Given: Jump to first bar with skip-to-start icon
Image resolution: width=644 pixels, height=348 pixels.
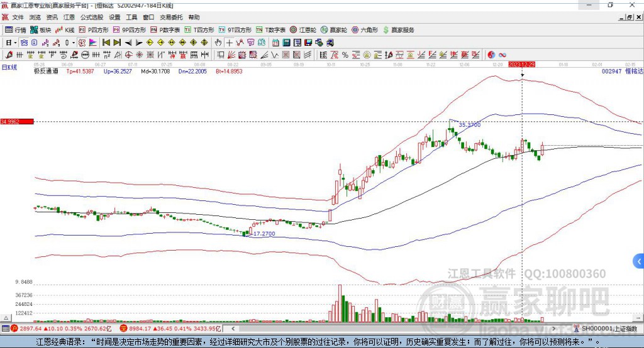Looking at the screenshot, I should 106,43.
